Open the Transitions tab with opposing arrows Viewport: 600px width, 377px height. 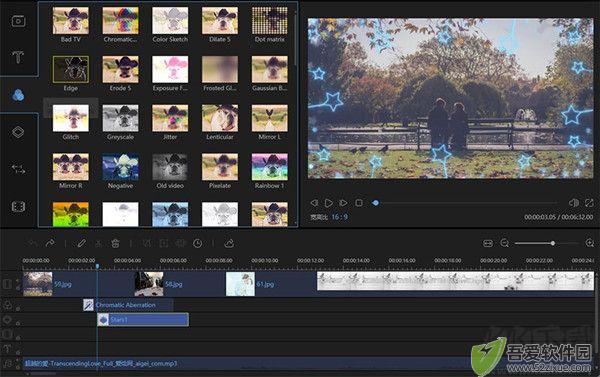tap(18, 169)
